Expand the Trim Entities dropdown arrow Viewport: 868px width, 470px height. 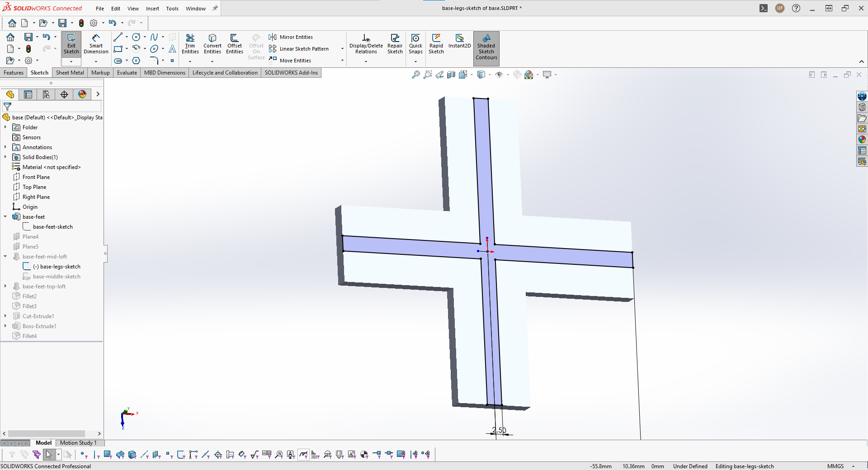[x=190, y=61]
